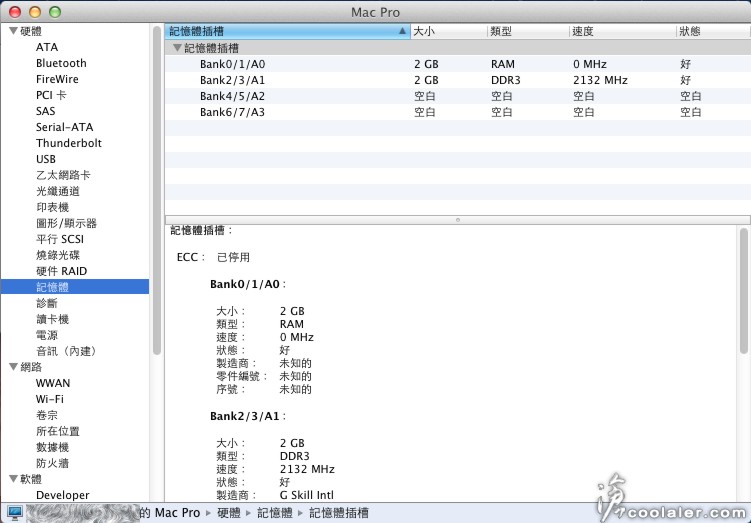
Task: Sort the table by 速度 column
Action: pos(620,31)
